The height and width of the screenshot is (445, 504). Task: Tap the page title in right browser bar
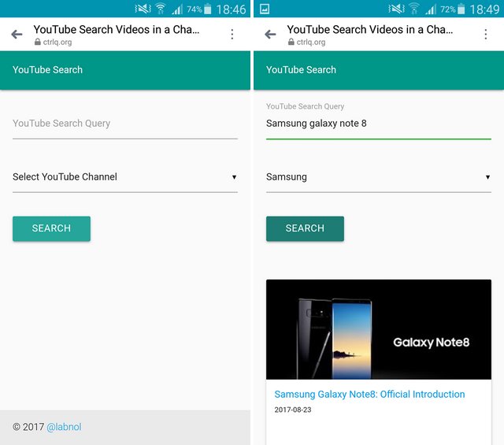tap(369, 30)
